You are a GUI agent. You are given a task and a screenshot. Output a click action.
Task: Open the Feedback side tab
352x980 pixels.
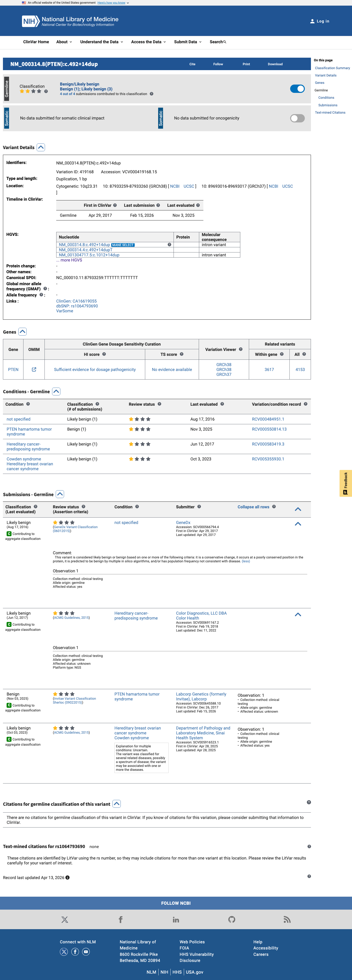click(346, 483)
